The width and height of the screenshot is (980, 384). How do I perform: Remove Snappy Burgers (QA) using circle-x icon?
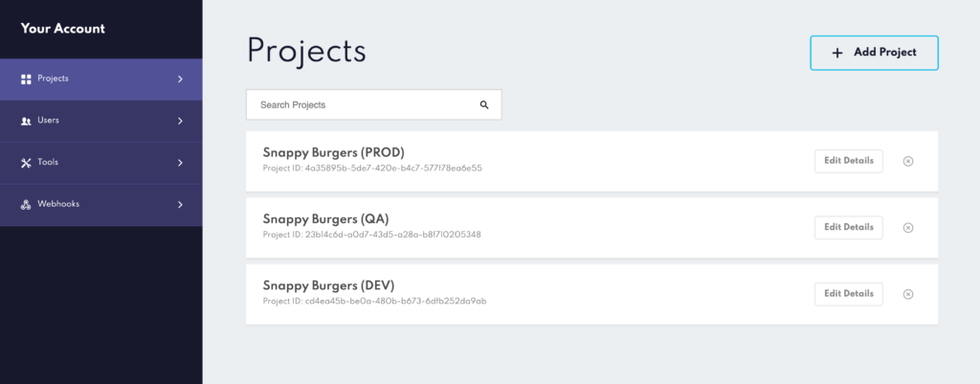click(x=908, y=228)
